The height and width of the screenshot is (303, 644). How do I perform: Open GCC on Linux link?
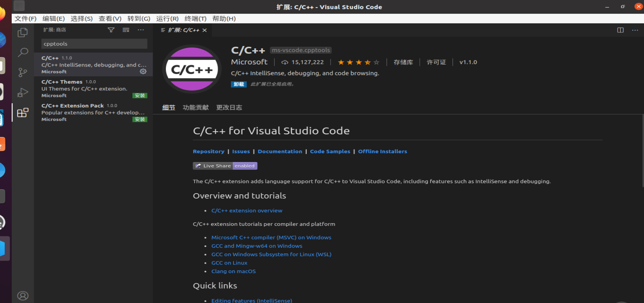click(x=229, y=263)
